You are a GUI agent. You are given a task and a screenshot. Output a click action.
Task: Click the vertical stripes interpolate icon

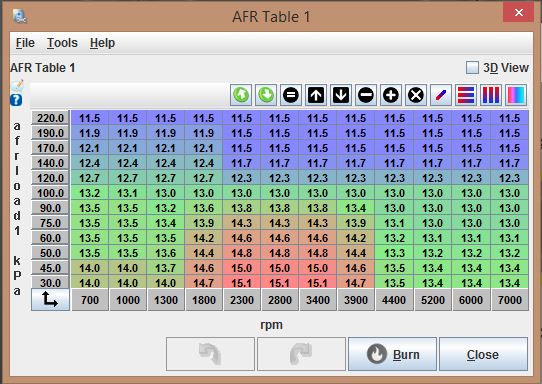(491, 95)
